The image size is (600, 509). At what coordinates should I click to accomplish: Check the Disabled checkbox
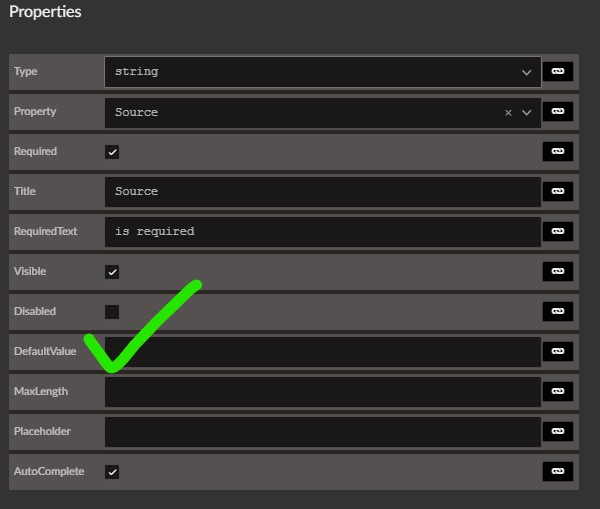pos(112,312)
